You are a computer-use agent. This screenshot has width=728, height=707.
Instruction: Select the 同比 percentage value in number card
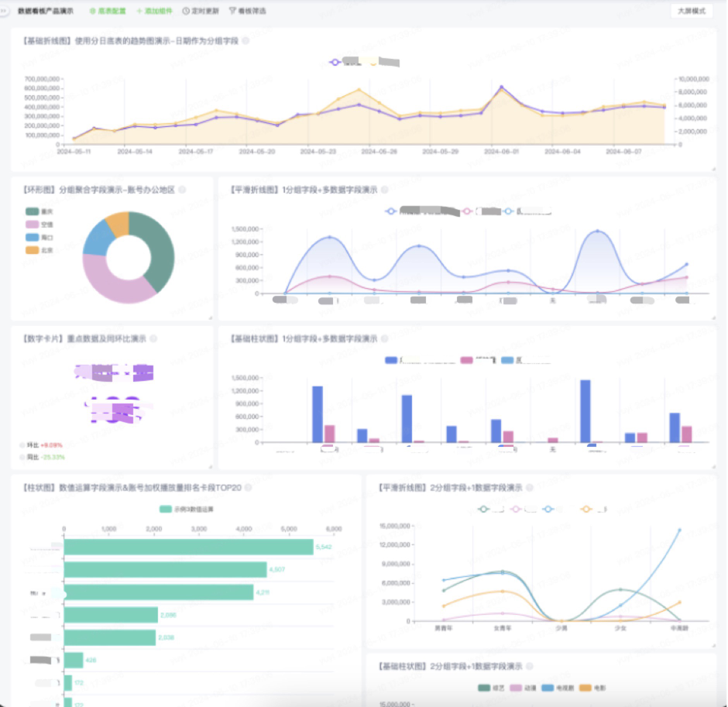(x=53, y=457)
